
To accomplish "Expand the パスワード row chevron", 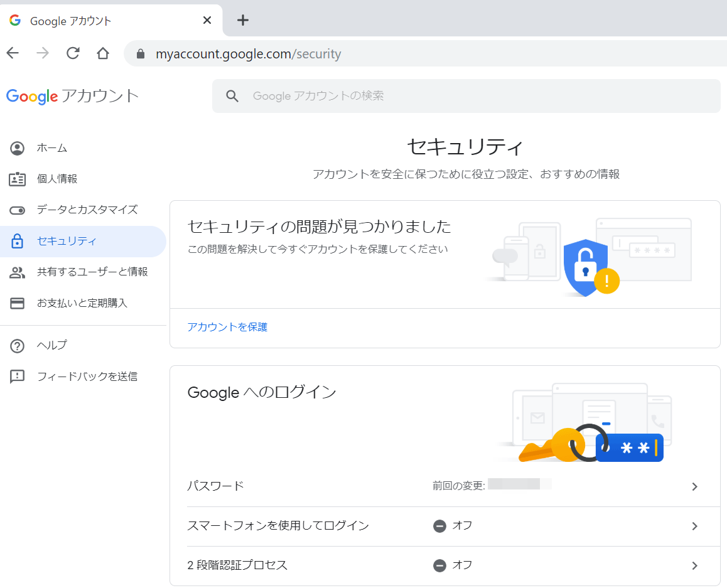I will (694, 486).
